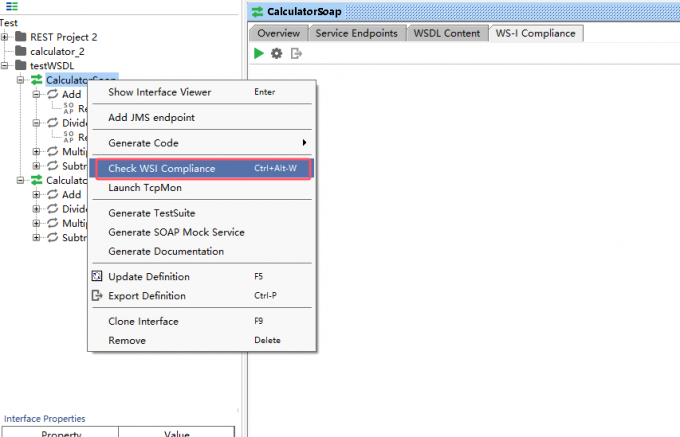Open the Generate Code submenu arrow
The width and height of the screenshot is (680, 437).
(x=304, y=143)
